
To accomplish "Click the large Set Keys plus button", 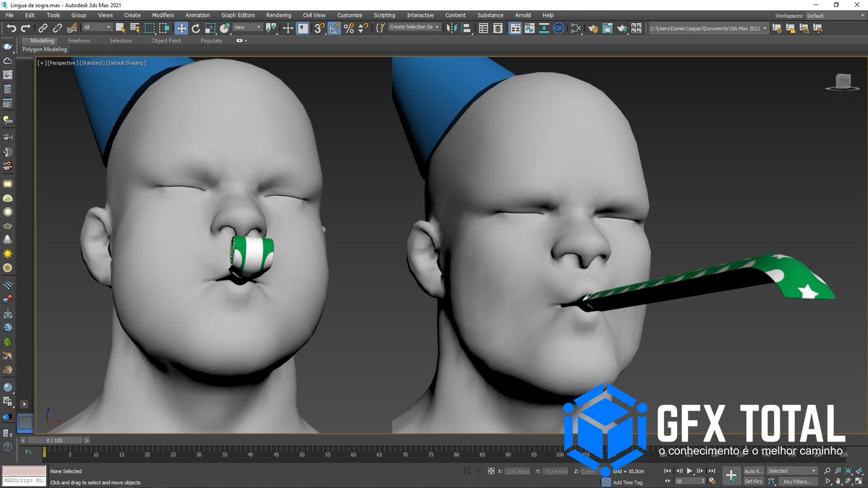I will [x=732, y=476].
